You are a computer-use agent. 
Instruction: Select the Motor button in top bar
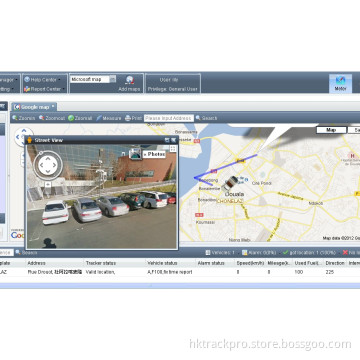pos(340,83)
